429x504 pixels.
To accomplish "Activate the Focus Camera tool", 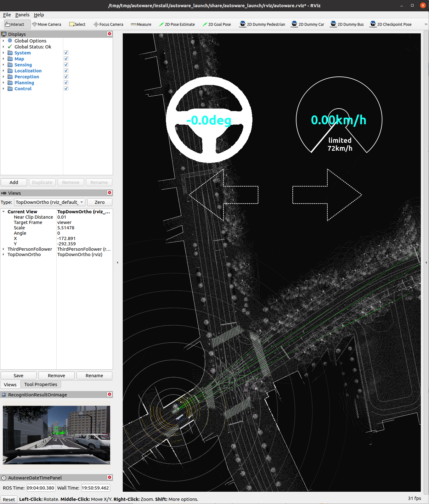I will (x=108, y=24).
